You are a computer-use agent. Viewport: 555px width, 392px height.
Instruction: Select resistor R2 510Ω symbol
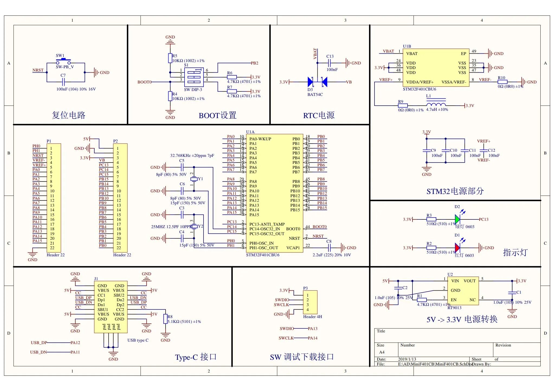click(x=431, y=248)
